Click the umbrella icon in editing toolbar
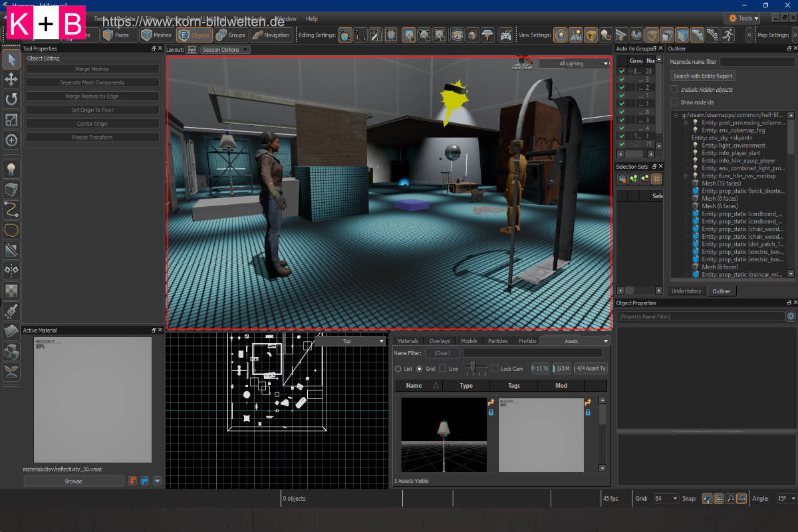Viewport: 798px width, 532px height. [x=487, y=35]
